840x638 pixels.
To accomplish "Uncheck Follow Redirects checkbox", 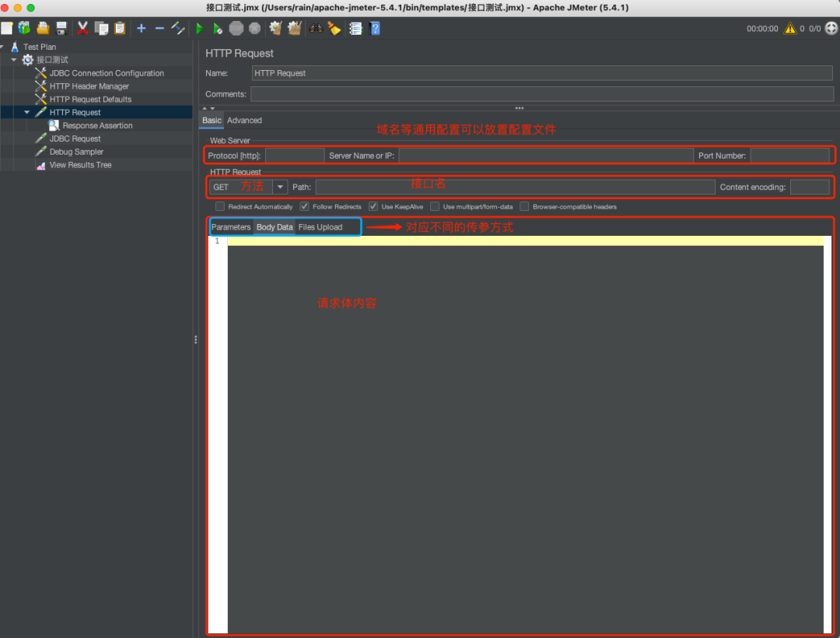I will pyautogui.click(x=305, y=207).
